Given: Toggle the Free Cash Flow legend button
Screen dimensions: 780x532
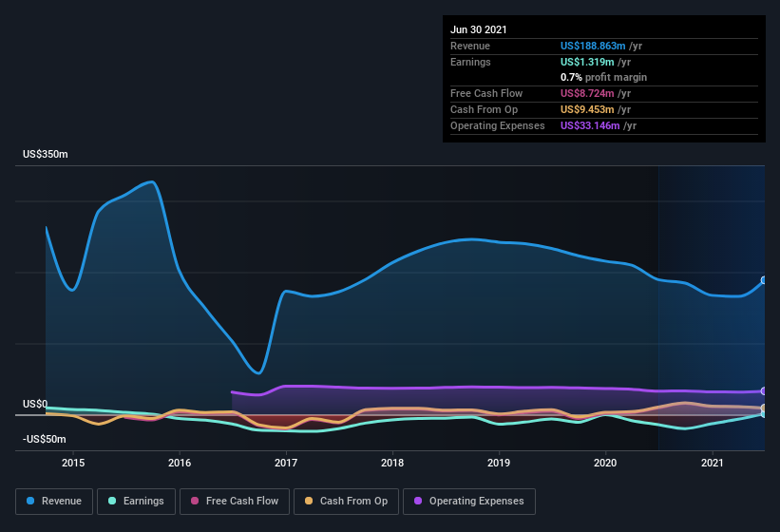Looking at the screenshot, I should (x=235, y=502).
